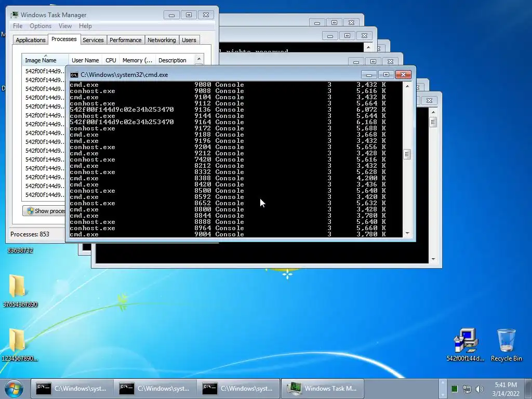Select last visible 542f00f144d9.. process row
532x399 pixels.
click(44, 195)
